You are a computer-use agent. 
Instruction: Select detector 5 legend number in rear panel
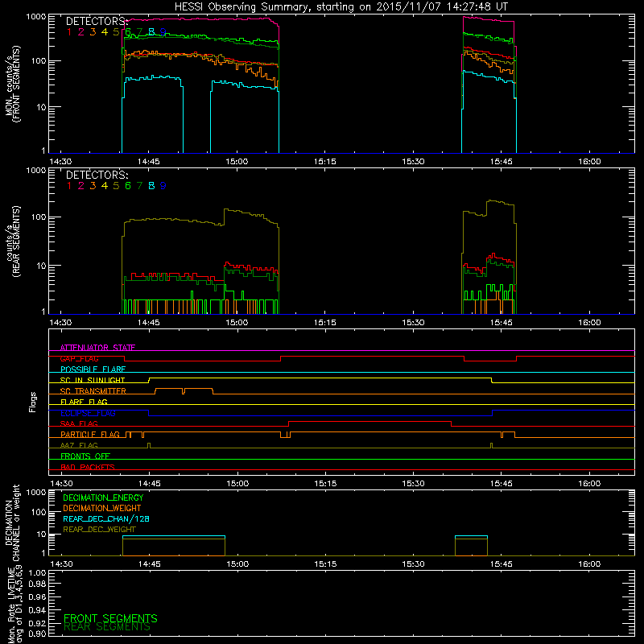point(116,186)
